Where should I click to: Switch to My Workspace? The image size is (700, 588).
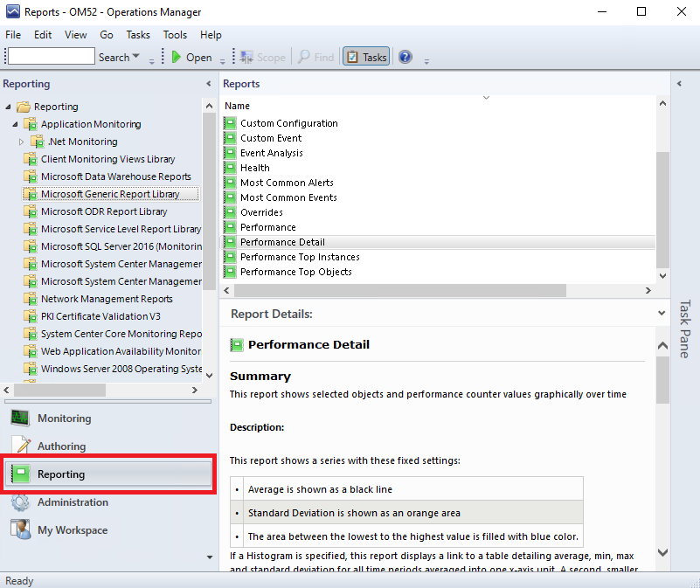click(108, 530)
